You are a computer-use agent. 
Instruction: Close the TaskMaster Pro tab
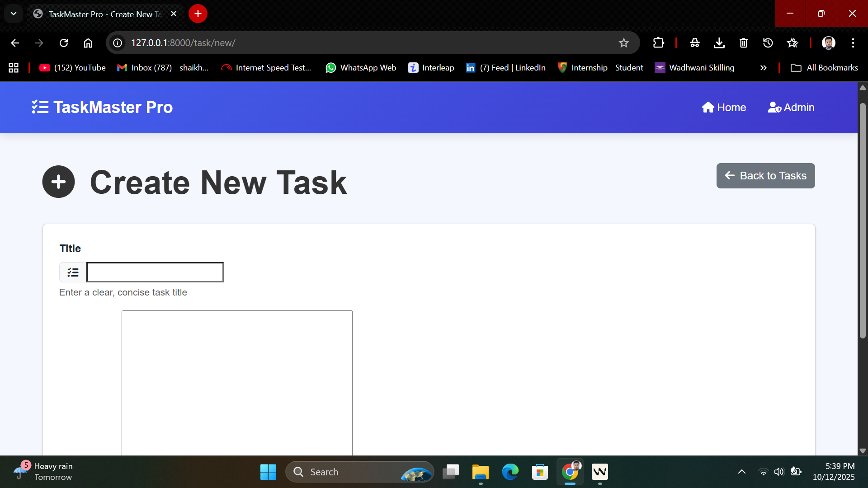click(174, 14)
